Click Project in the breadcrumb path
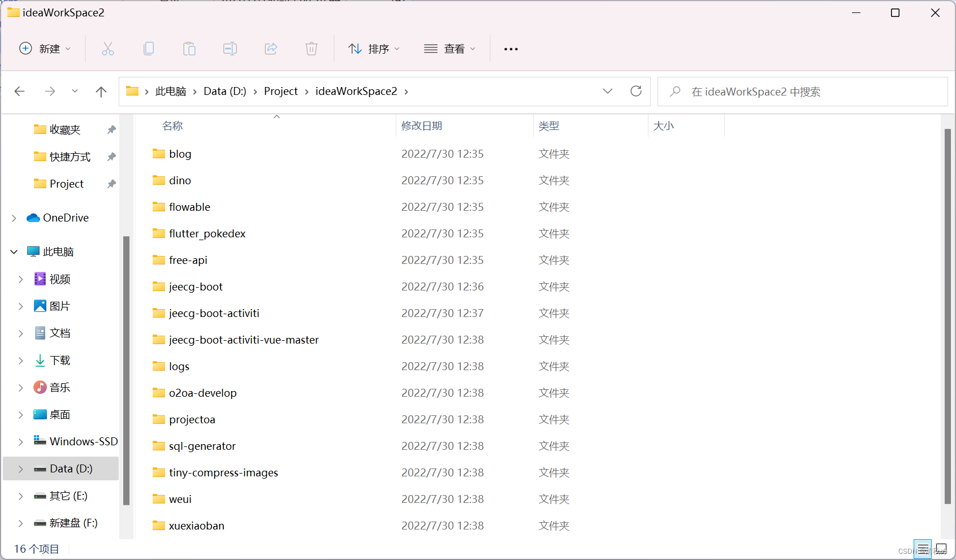Screen dimensions: 956x560 point(281,91)
